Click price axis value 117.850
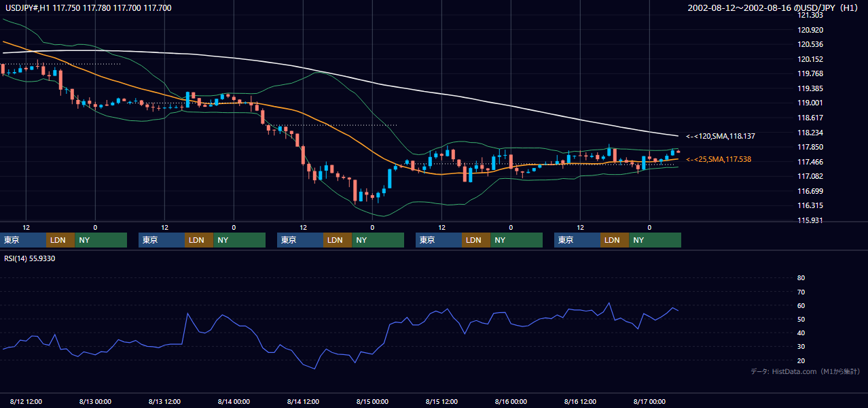 tap(810, 147)
